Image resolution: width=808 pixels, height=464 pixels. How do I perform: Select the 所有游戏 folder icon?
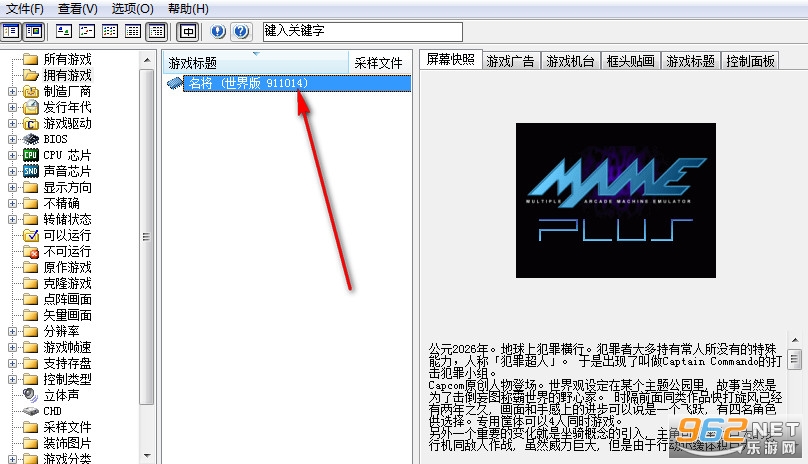[31, 59]
